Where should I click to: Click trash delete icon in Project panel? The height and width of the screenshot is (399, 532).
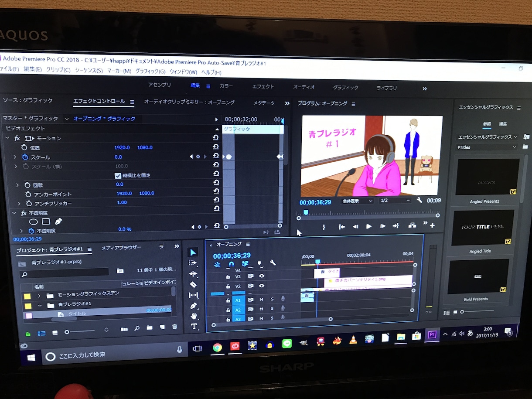175,327
